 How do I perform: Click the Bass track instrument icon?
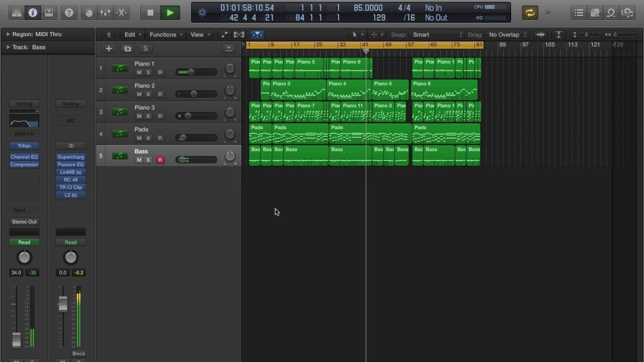coord(120,156)
